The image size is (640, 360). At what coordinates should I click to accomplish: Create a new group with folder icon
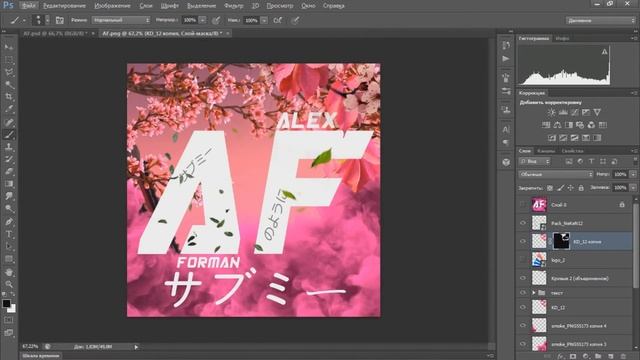(x=598, y=357)
